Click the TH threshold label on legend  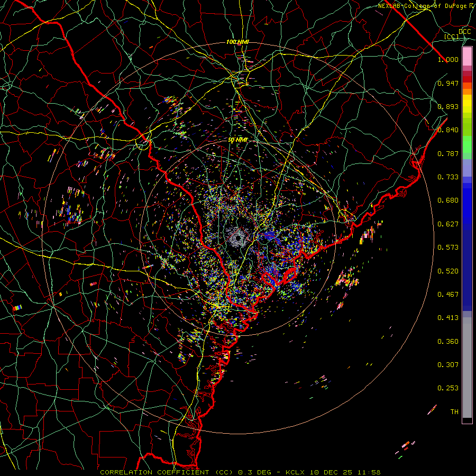pos(454,412)
